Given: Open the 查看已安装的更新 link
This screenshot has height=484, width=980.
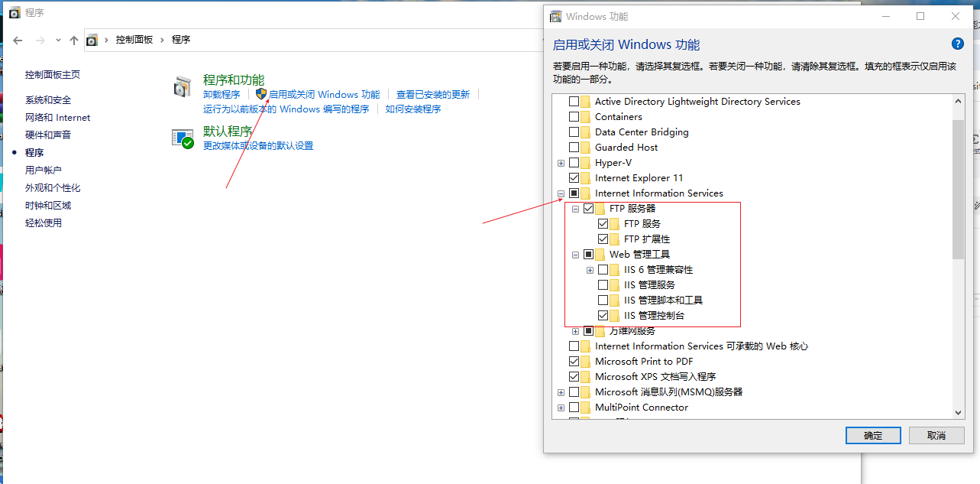Looking at the screenshot, I should pyautogui.click(x=433, y=95).
